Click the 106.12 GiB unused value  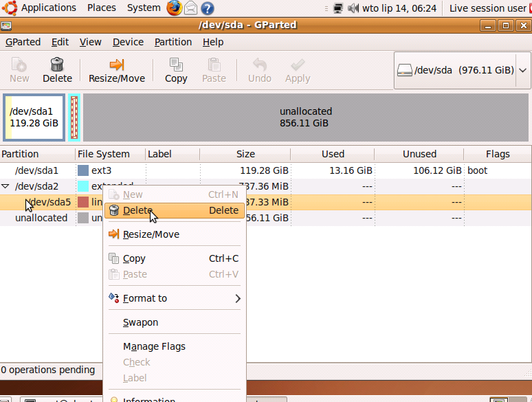coord(437,170)
